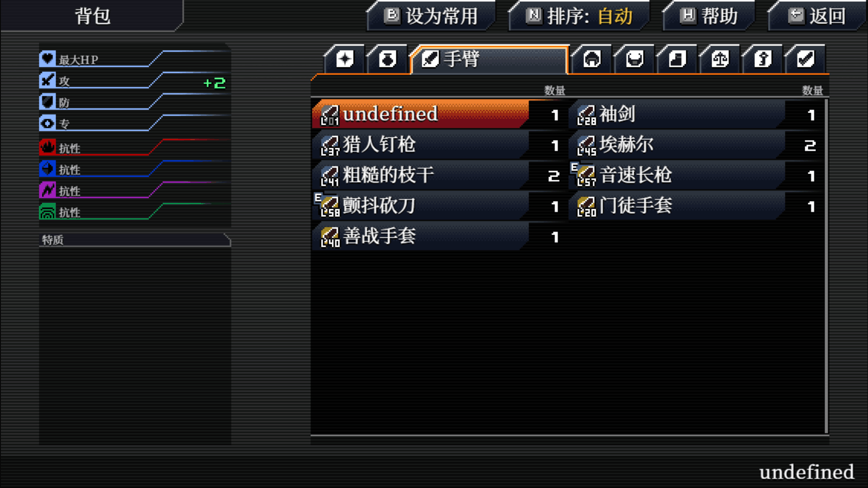Viewport: 868px width, 488px height.
Task: Toggle the 排序 sort mode button
Action: tap(579, 16)
